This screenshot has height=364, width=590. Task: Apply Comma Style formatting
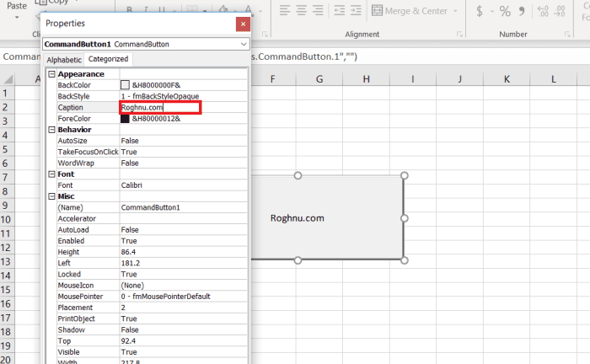pos(522,11)
